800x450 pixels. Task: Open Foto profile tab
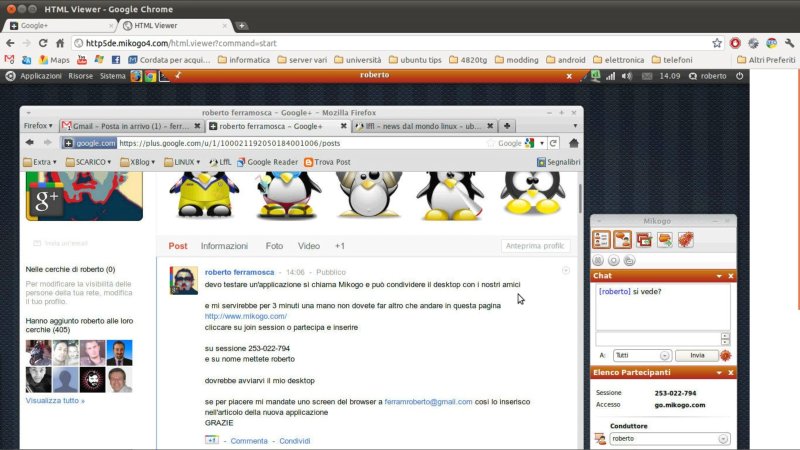coord(274,246)
